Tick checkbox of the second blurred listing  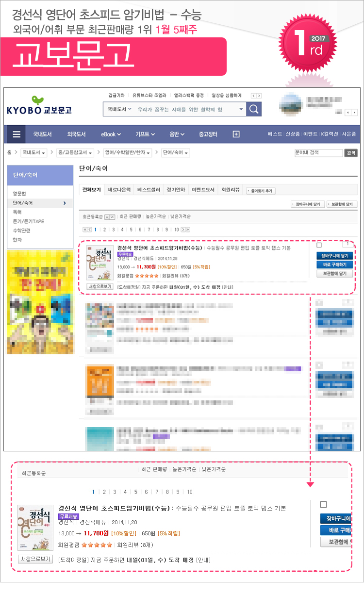(x=318, y=302)
